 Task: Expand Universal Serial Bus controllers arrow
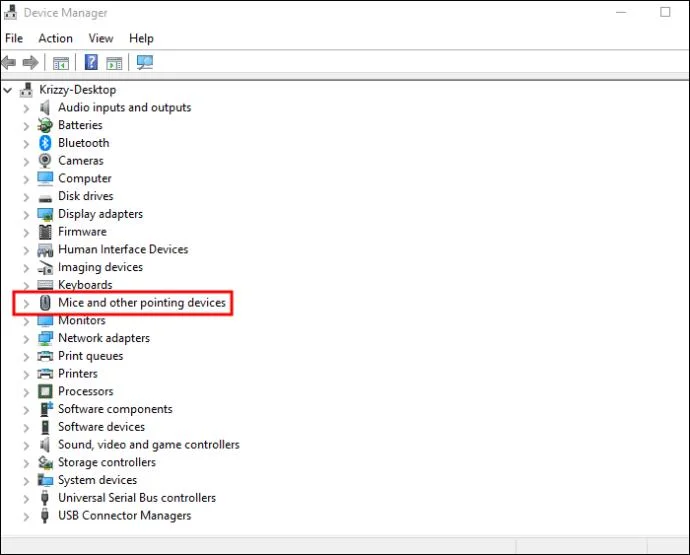[26, 499]
